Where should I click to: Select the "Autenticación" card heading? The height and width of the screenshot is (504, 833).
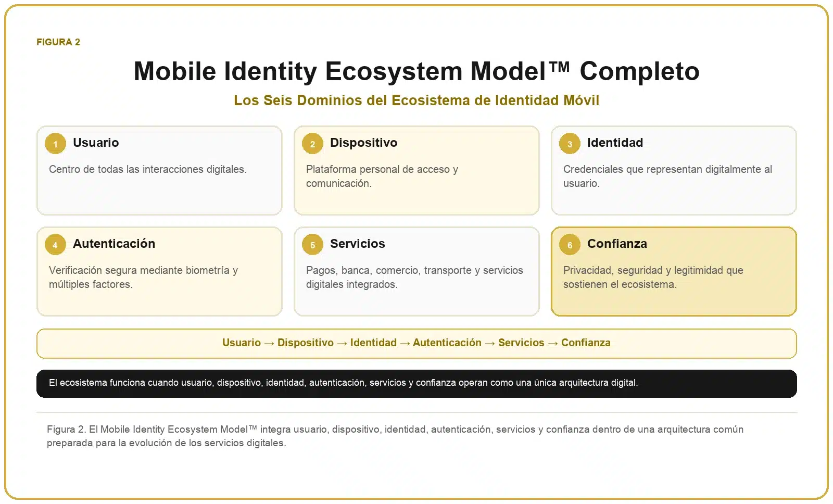[x=114, y=244]
